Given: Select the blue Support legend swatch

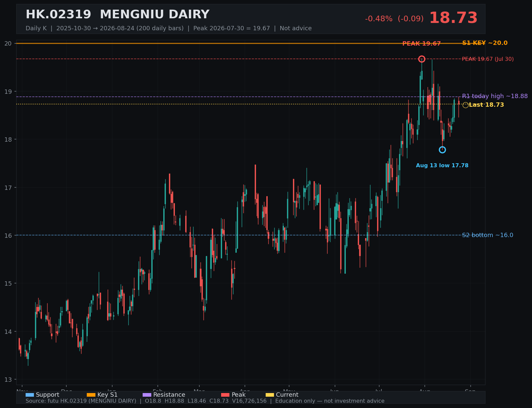Looking at the screenshot, I should point(30,395).
